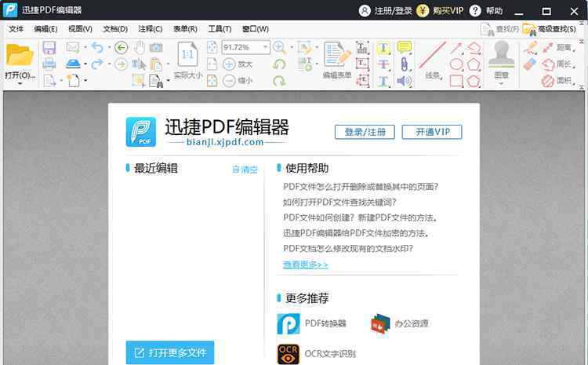Select the Rectangle shape tool icon
This screenshot has height=365, width=588.
click(456, 81)
